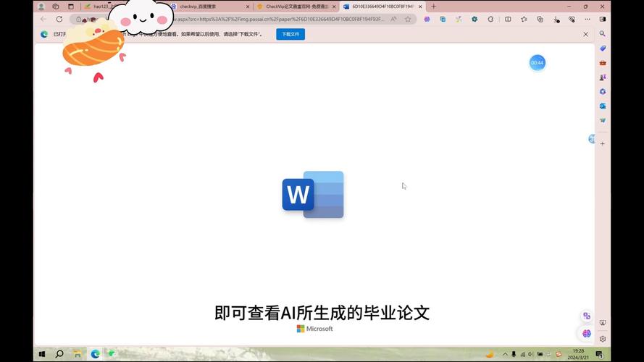This screenshot has height=362, width=644.
Task: Click the blue translate extension icon
Action: pyautogui.click(x=443, y=20)
